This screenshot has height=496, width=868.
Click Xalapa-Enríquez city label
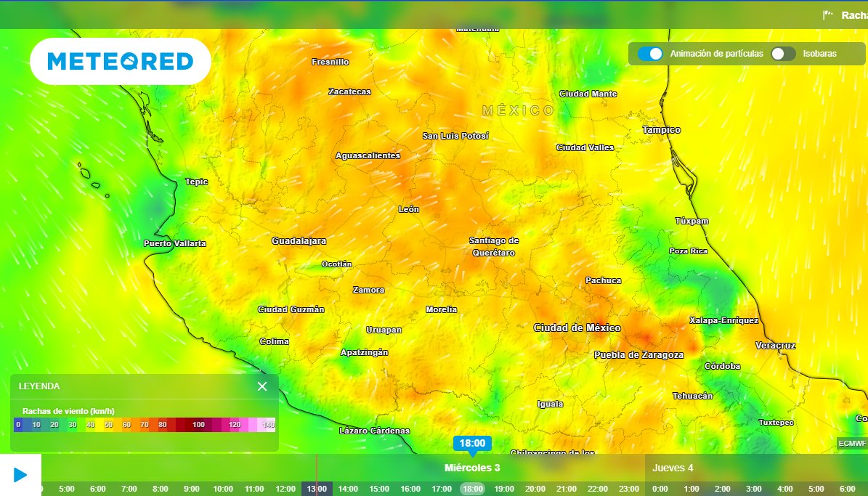(x=724, y=320)
